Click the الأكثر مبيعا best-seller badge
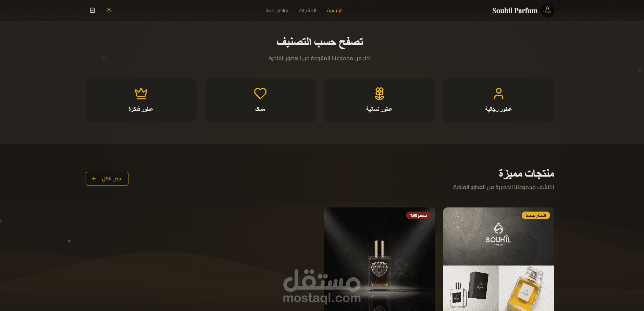Image resolution: width=644 pixels, height=311 pixels. click(536, 215)
